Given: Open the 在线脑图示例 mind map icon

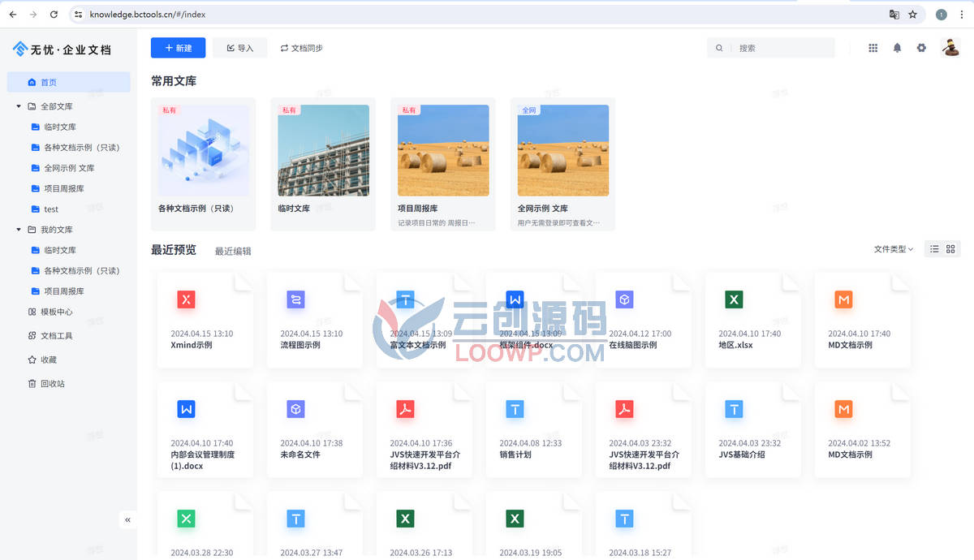Looking at the screenshot, I should (x=624, y=300).
